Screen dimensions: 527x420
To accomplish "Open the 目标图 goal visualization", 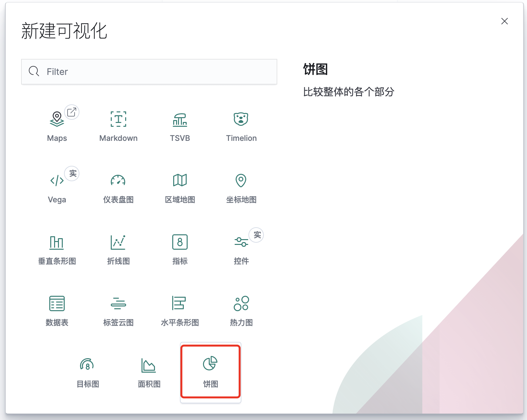I will click(x=87, y=372).
